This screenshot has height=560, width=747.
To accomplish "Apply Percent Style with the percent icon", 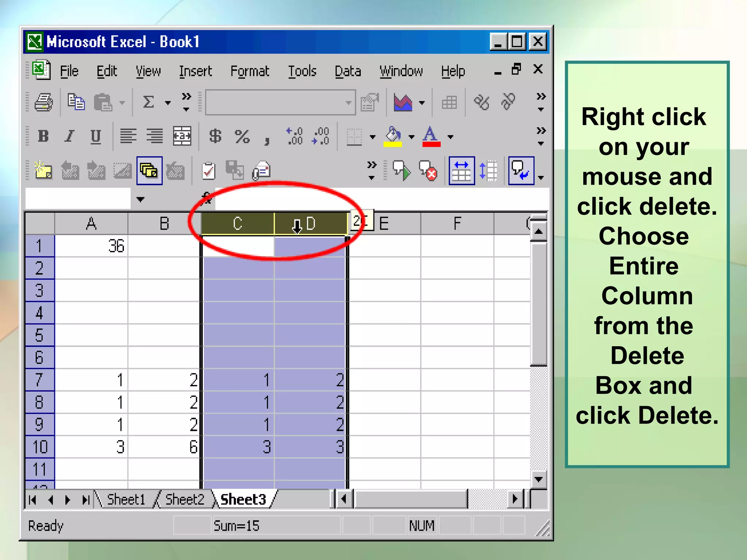I will coord(242,137).
